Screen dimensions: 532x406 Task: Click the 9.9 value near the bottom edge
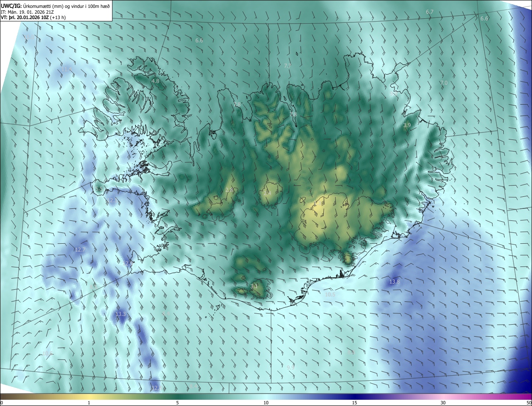291,367
